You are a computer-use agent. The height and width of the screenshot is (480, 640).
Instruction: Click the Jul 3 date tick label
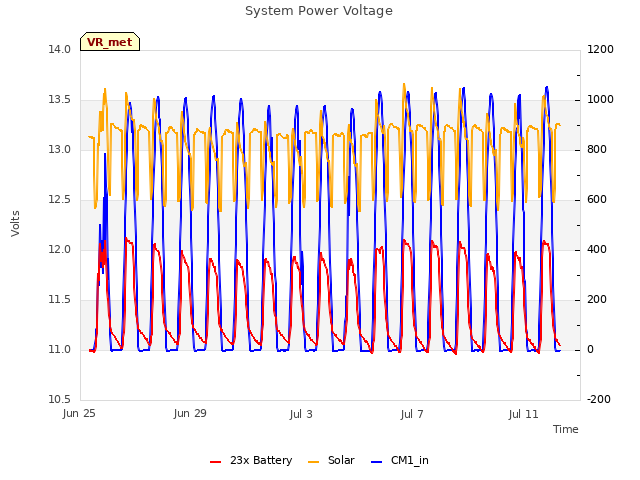[301, 414]
